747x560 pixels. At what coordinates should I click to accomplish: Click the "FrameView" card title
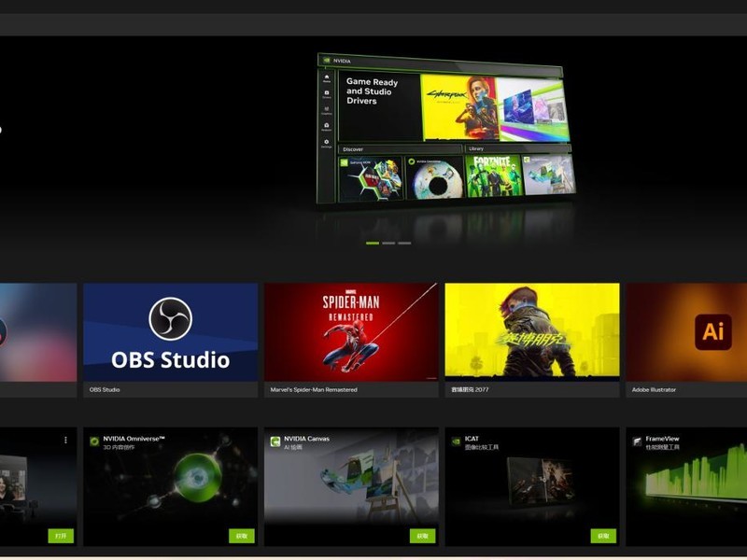point(662,439)
